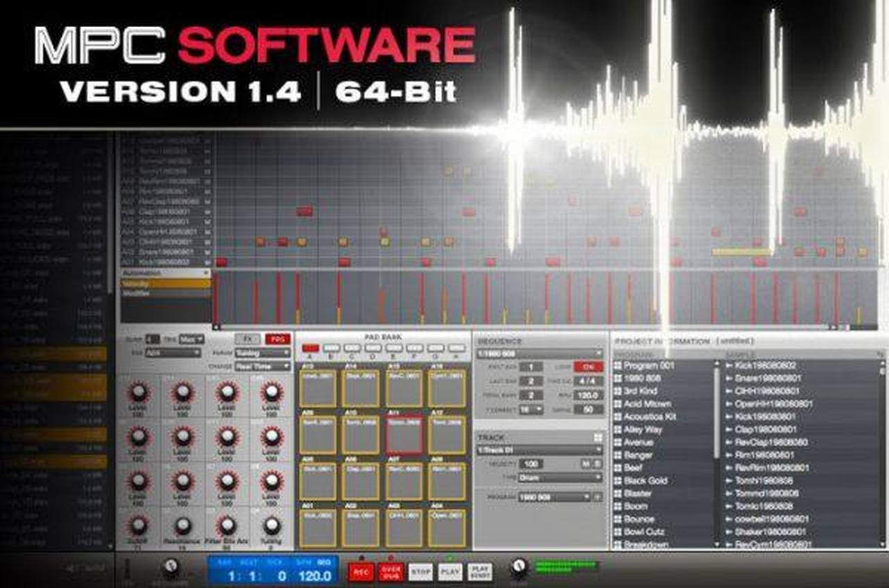889x588 pixels.
Task: Select Acid Mtown in the program list
Action: pos(647,403)
